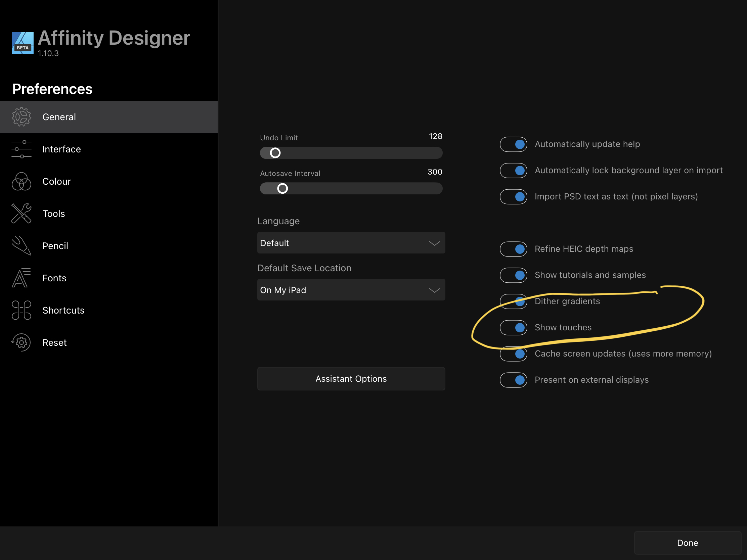Click the Undo Limit slider handle
The width and height of the screenshot is (747, 560).
[x=275, y=153]
